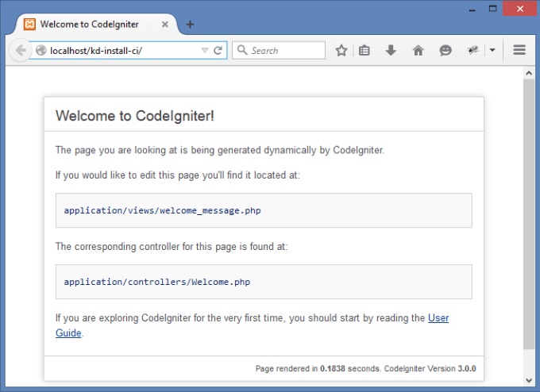The width and height of the screenshot is (540, 392).
Task: Click the scrollbar up arrow
Action: pos(529,73)
